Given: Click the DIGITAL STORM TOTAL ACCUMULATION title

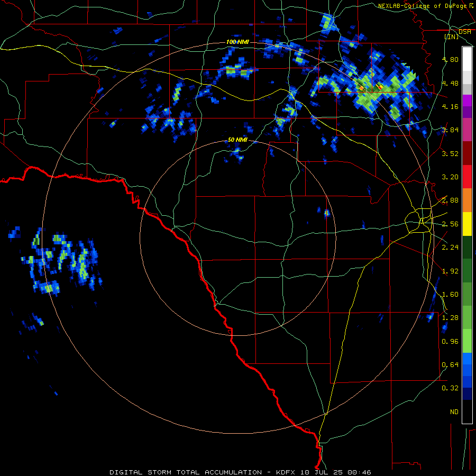Looking at the screenshot, I should (x=186, y=472).
